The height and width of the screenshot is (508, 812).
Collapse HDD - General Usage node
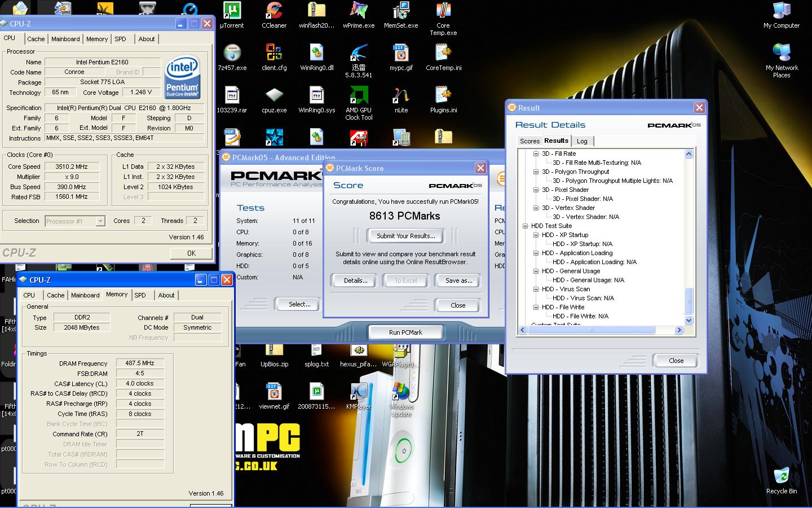pos(536,271)
